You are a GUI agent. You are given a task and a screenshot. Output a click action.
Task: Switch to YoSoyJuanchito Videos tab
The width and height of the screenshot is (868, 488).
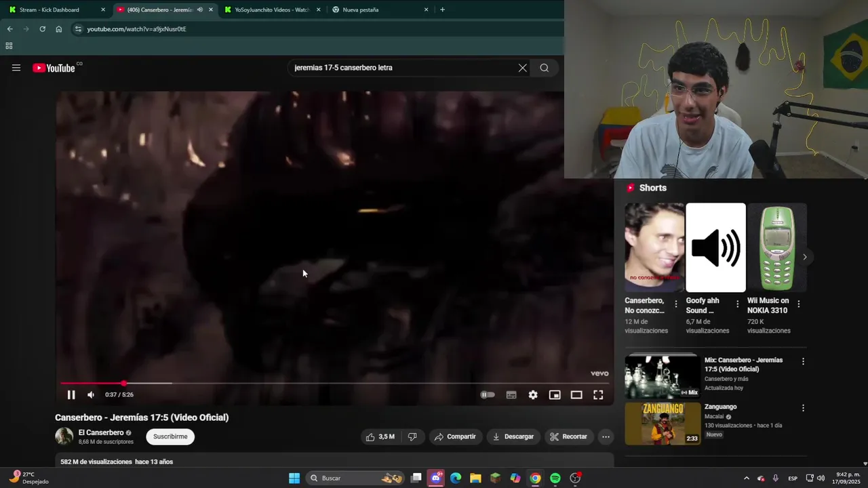click(271, 9)
